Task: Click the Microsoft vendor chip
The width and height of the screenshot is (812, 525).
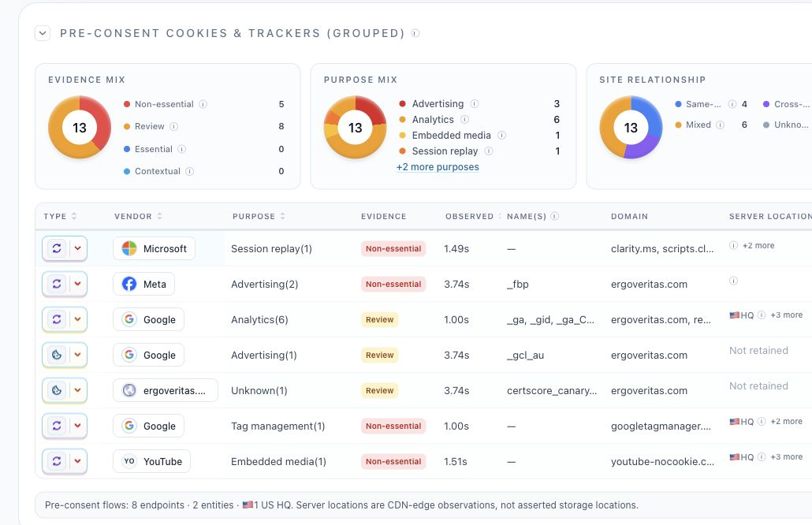Action: click(x=154, y=248)
